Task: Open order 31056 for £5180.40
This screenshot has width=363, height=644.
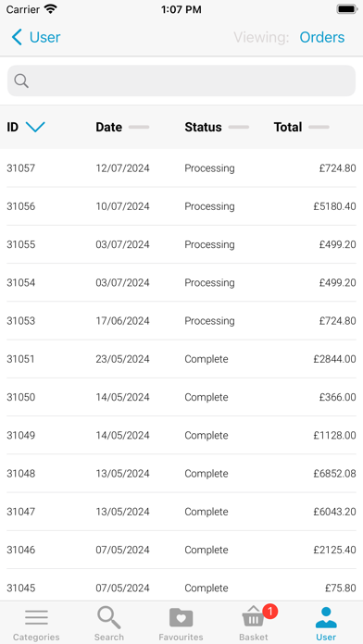Action: pos(181,206)
